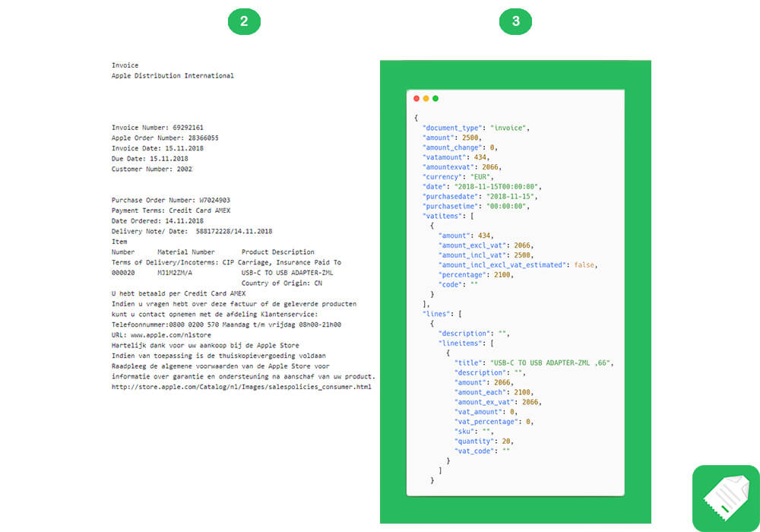Click the yellow minimize dot of the code window
This screenshot has width=760, height=532.
[426, 98]
